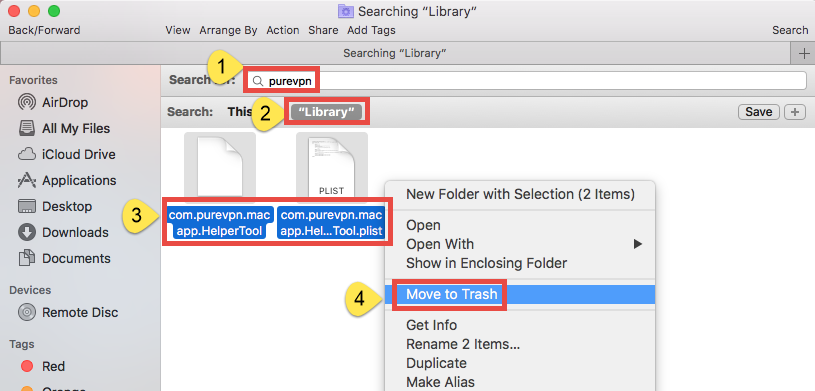The image size is (815, 391).
Task: Select the All My Files sidebar icon
Action: click(27, 128)
